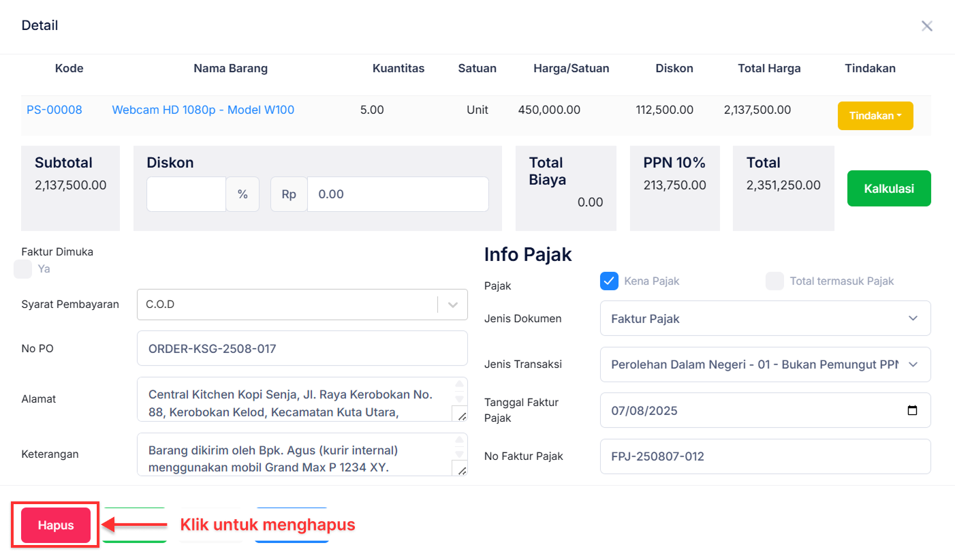Uncheck the Kena Pajak checkbox

tap(609, 281)
